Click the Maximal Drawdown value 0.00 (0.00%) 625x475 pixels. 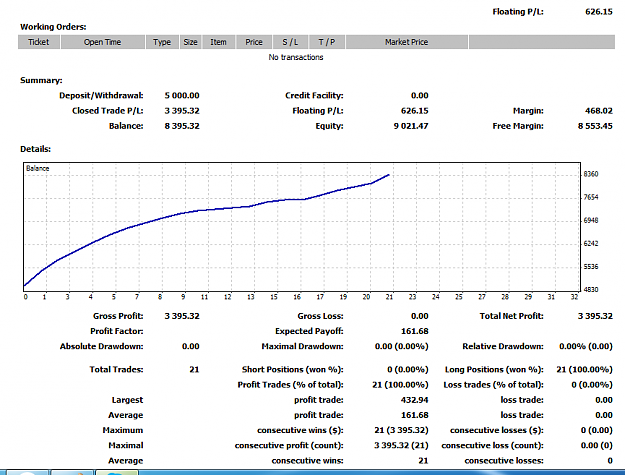(402, 346)
